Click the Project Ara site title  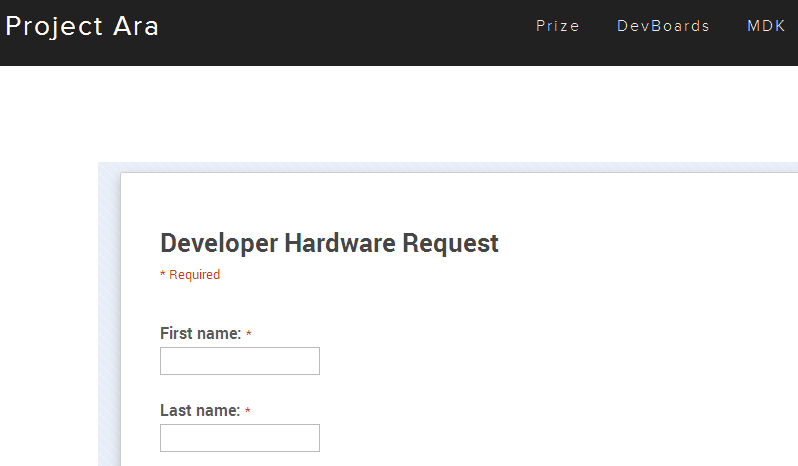tap(82, 26)
